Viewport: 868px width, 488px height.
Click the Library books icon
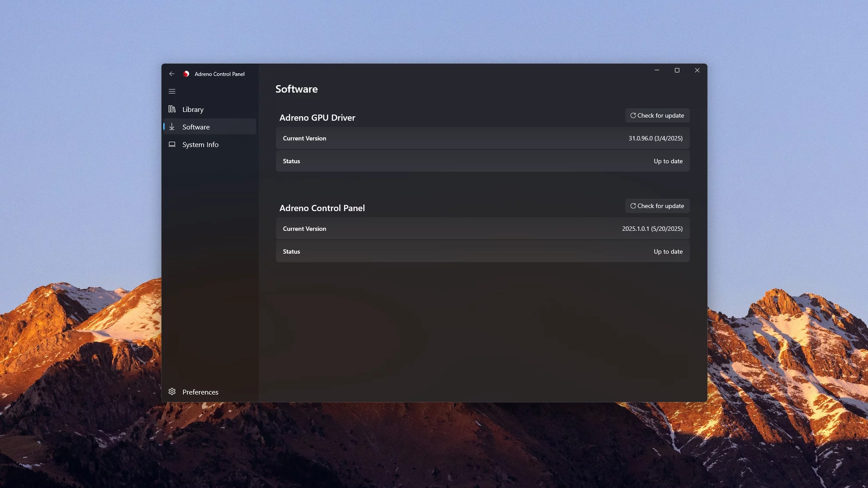[172, 109]
